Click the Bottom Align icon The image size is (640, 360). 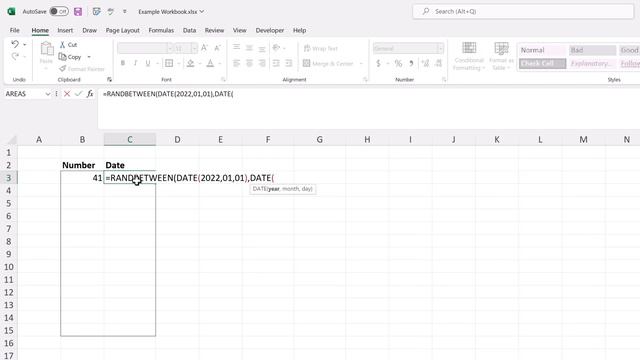pos(262,48)
